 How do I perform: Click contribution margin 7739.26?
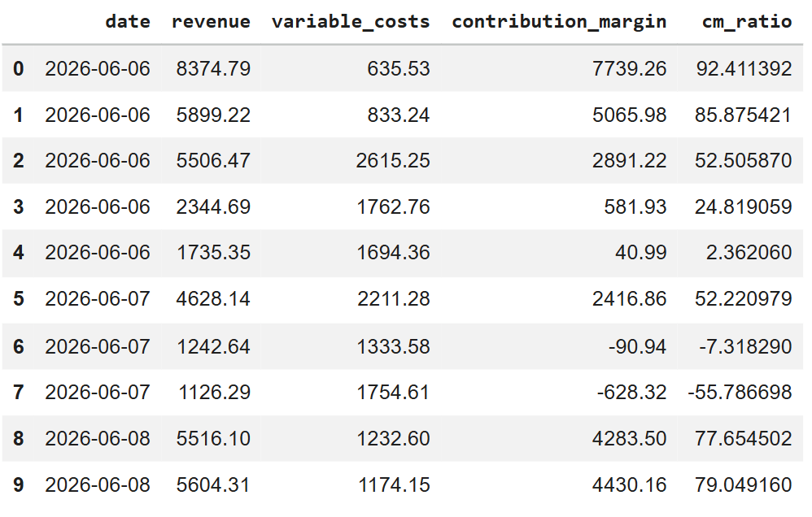(629, 69)
